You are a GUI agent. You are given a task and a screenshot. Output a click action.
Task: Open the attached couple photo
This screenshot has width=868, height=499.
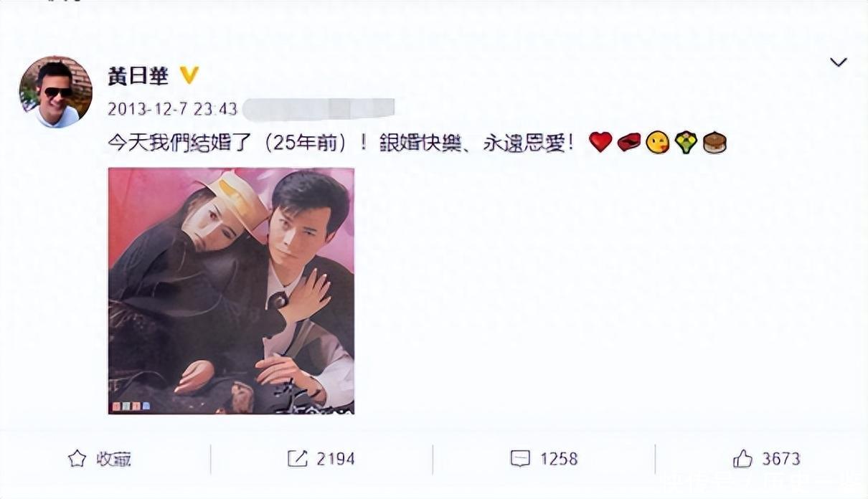(x=231, y=290)
